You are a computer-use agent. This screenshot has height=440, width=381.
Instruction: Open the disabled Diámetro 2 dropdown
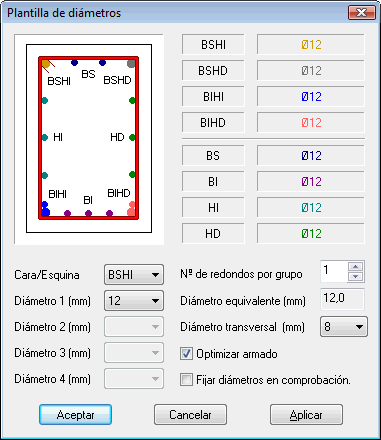(x=134, y=327)
